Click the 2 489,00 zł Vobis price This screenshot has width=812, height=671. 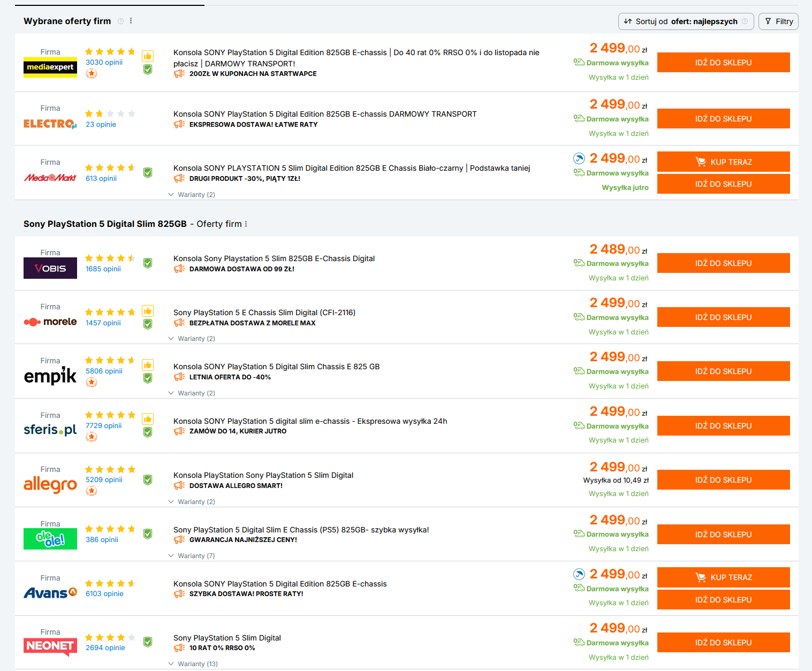(x=619, y=249)
